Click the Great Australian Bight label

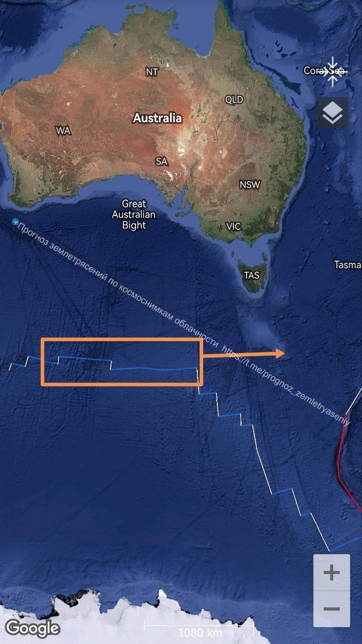(x=134, y=215)
